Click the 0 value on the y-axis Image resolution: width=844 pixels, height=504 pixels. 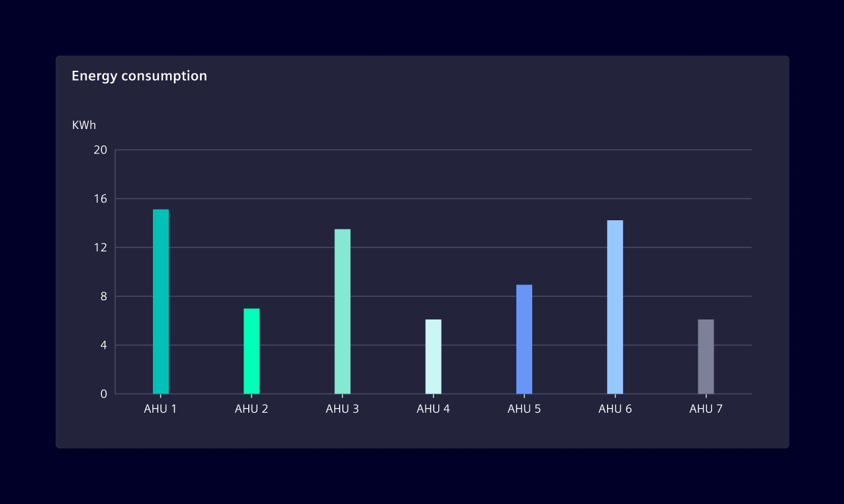coord(103,394)
